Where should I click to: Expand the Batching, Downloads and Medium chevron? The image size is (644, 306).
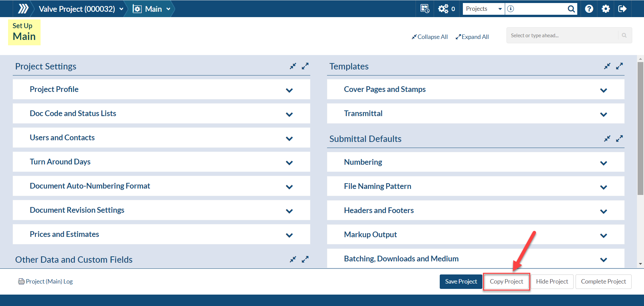coord(604,260)
